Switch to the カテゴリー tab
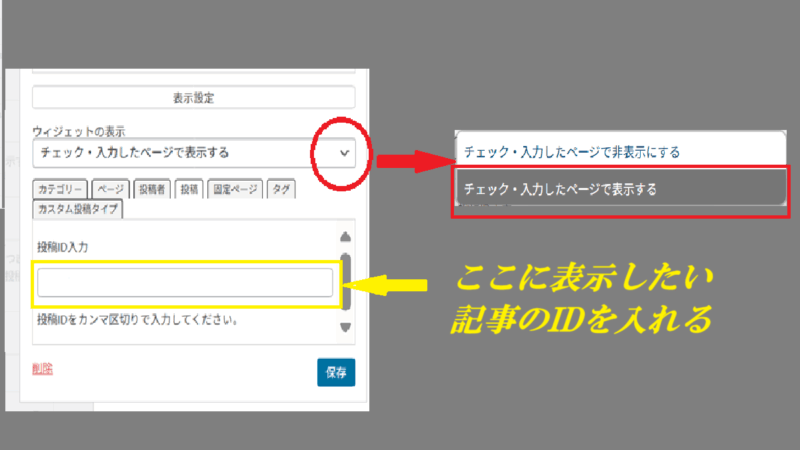The height and width of the screenshot is (450, 800). [x=60, y=189]
